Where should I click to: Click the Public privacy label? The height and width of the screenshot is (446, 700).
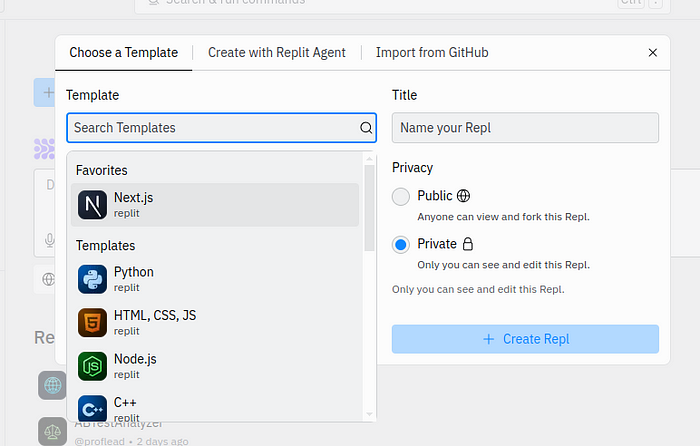435,196
